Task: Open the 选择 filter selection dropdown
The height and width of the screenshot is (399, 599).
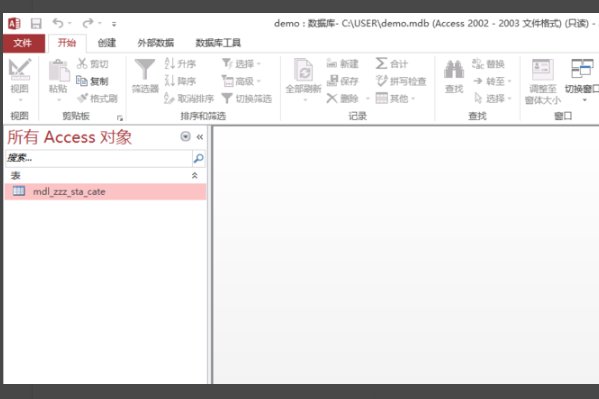Action: [241, 63]
